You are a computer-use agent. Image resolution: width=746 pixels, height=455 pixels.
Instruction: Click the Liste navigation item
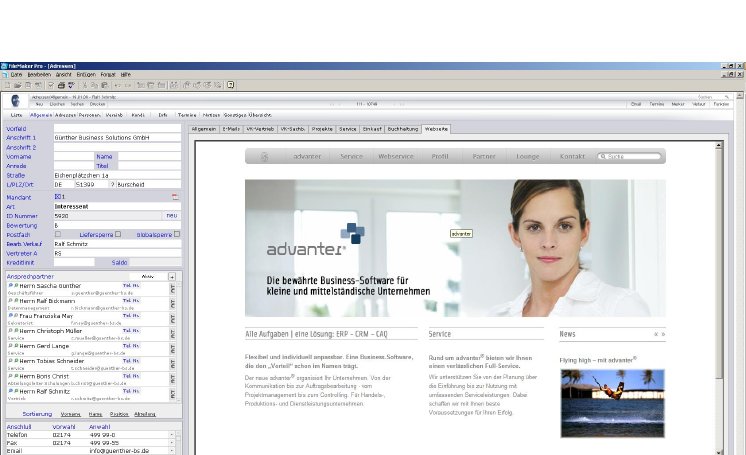pos(16,115)
